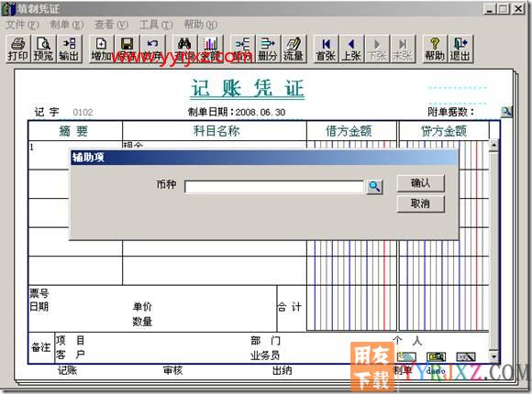532x394 pixels.
Task: Exit the window with the 退出 icon
Action: point(460,49)
